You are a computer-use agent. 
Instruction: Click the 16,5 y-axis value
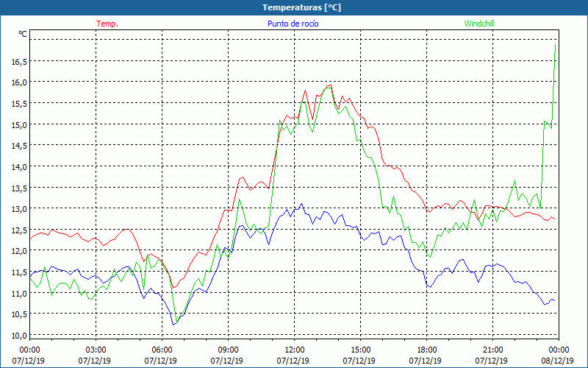(x=19, y=63)
